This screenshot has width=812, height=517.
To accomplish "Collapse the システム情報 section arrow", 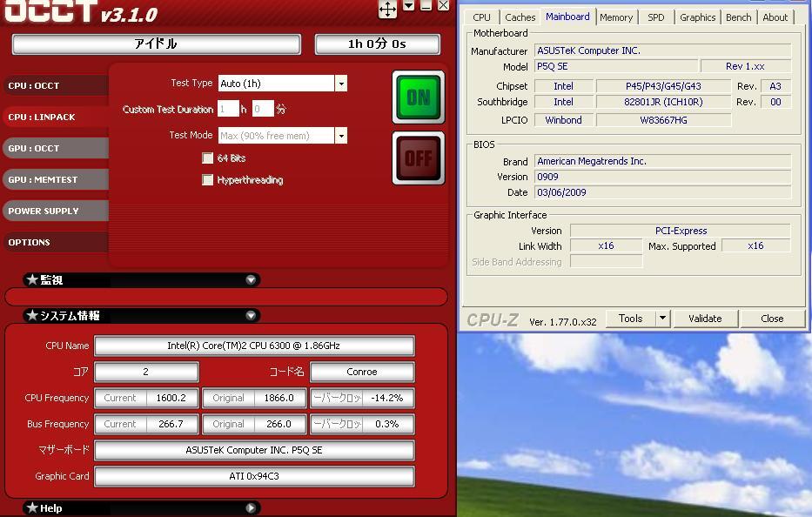I will coord(251,316).
